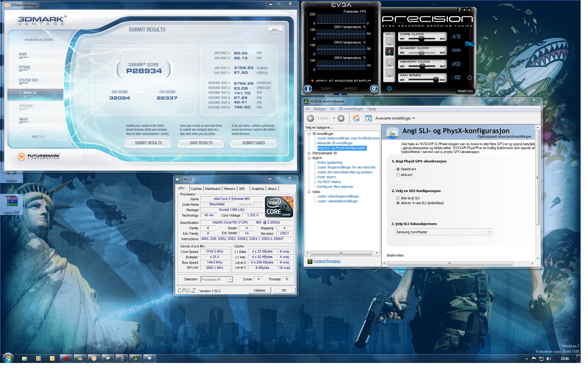Expand the Stereoskopisk 3D tree node
588x392 pixels.
pyautogui.click(x=309, y=153)
